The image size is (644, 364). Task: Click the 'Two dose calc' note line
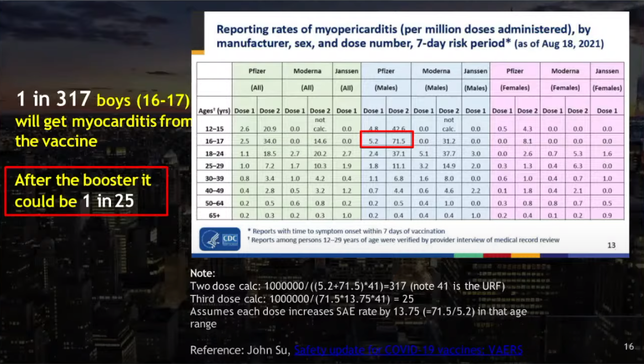(347, 286)
